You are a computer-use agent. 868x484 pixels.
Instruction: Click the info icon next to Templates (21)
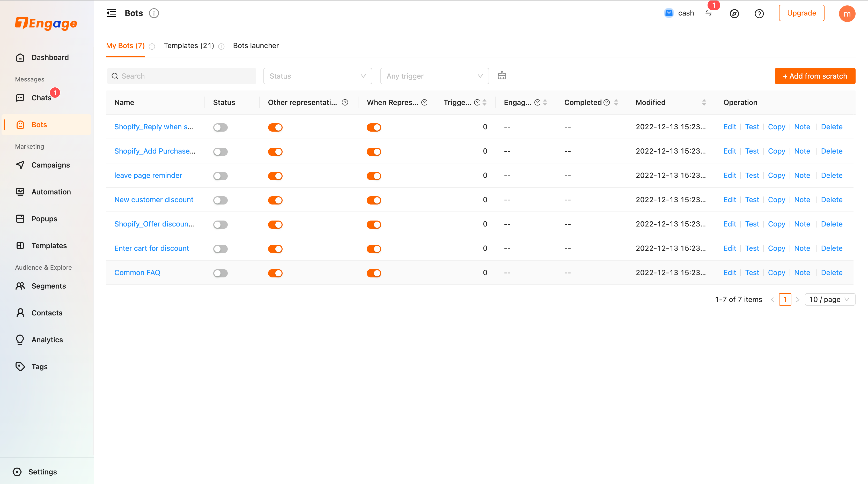221,47
